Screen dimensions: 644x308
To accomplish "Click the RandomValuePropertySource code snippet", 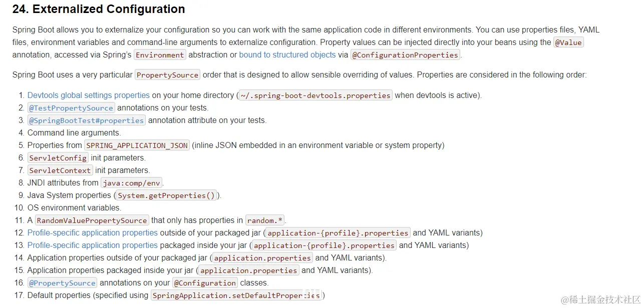I will [92, 220].
